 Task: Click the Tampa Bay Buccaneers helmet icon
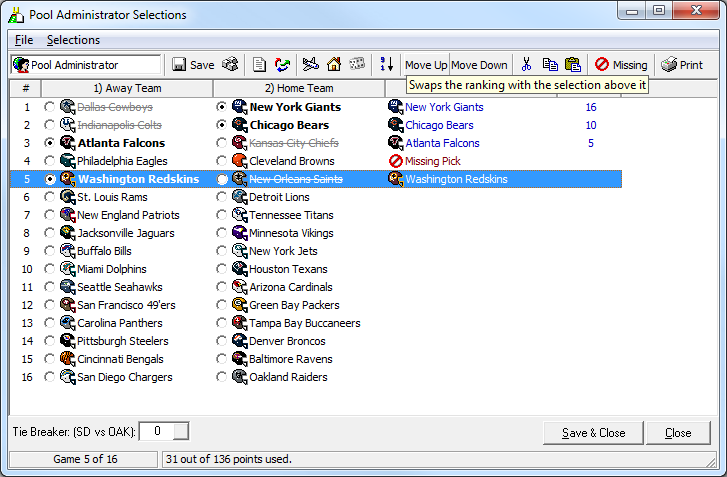point(240,323)
